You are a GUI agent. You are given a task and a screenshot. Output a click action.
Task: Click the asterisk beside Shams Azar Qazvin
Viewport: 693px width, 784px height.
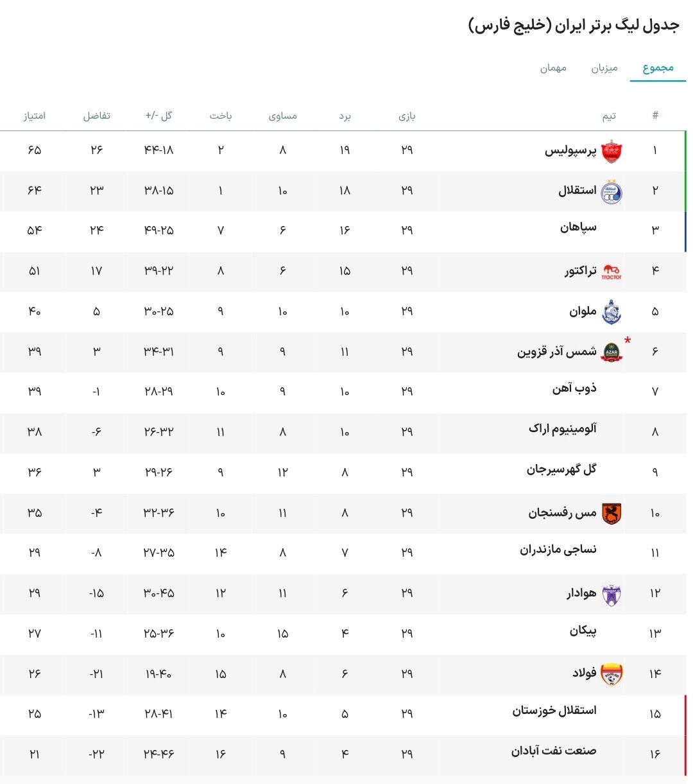627,340
